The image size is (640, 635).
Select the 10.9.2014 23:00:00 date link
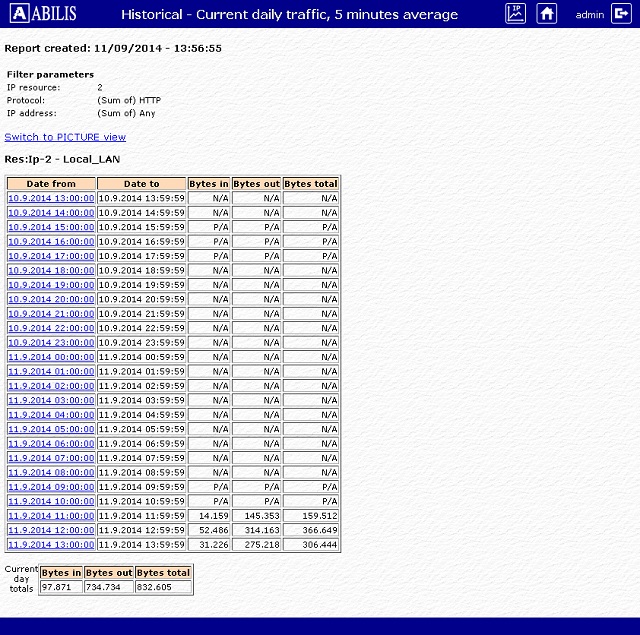tap(51, 343)
